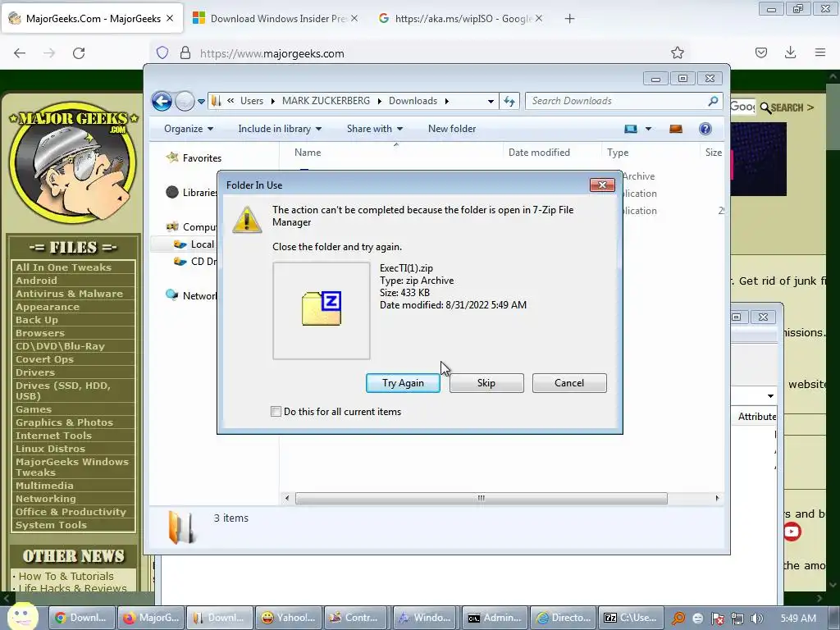840x630 pixels.
Task: Click MARK ZUCKERBERG breadcrumb segment
Action: point(326,101)
